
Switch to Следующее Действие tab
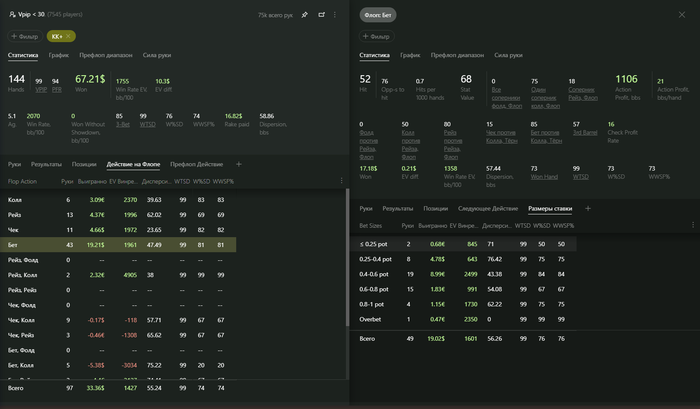488,209
